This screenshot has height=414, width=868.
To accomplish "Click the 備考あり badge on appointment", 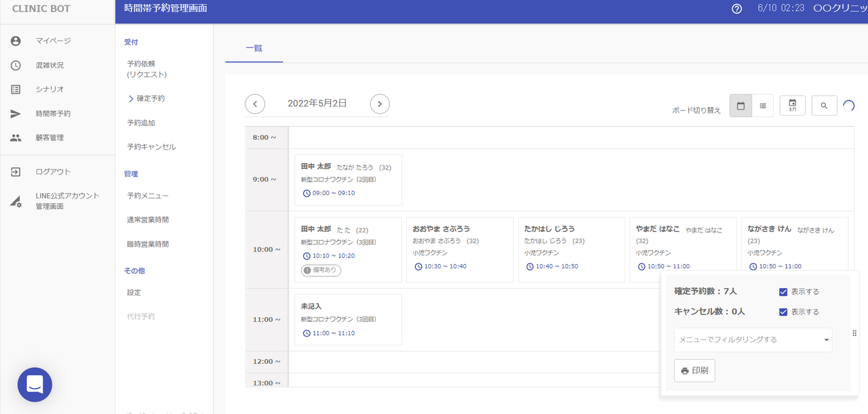I will click(321, 270).
